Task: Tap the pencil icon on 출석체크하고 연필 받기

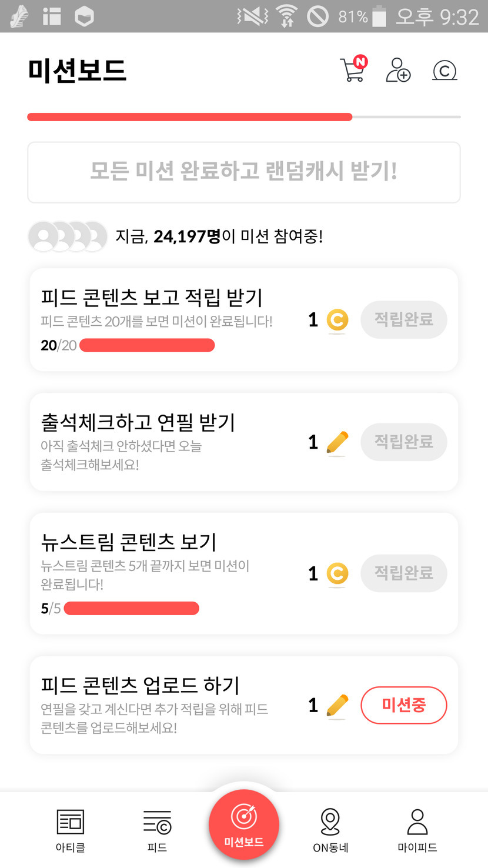Action: coord(337,443)
